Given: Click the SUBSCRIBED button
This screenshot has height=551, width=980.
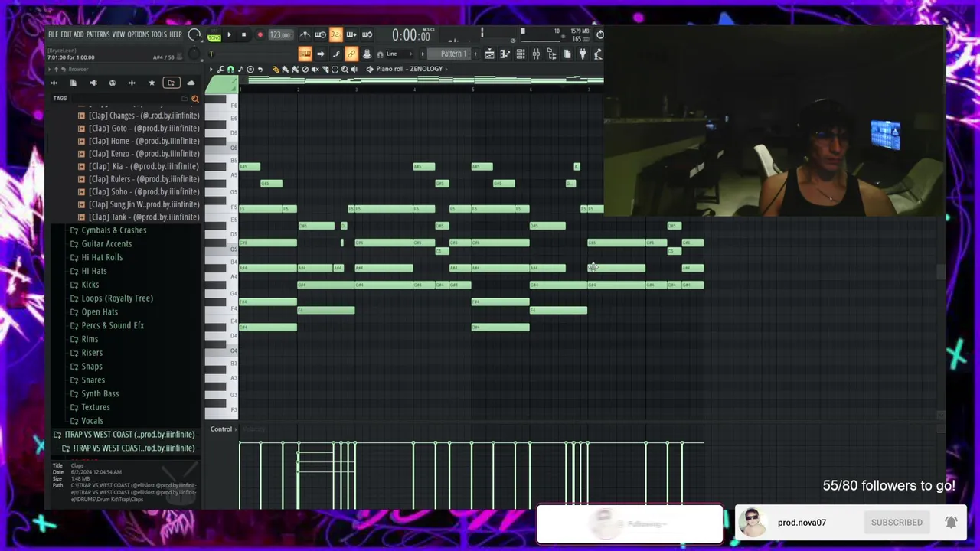Looking at the screenshot, I should coord(897,523).
